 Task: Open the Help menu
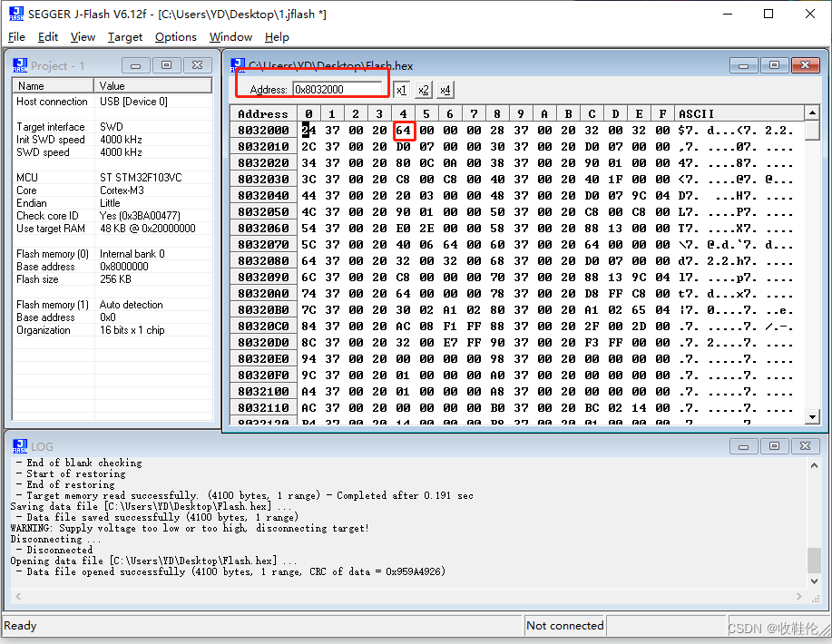[x=278, y=37]
